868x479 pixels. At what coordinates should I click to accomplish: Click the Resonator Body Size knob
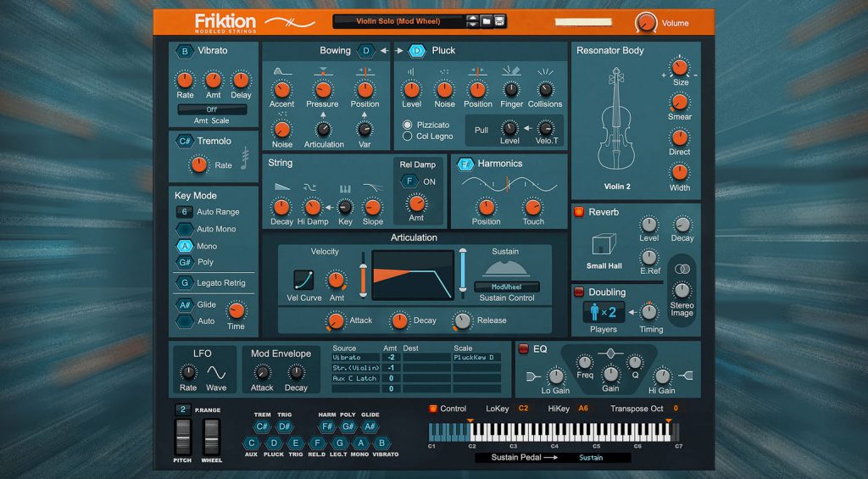[679, 68]
